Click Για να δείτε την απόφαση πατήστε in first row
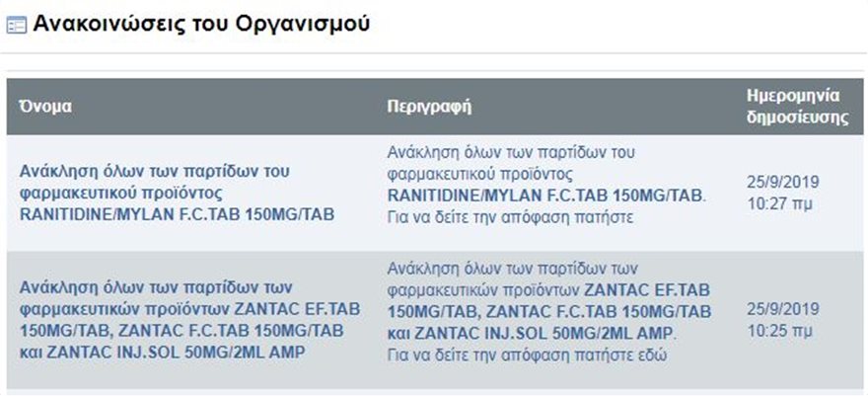Screen dimensions: 868x396 (510, 217)
